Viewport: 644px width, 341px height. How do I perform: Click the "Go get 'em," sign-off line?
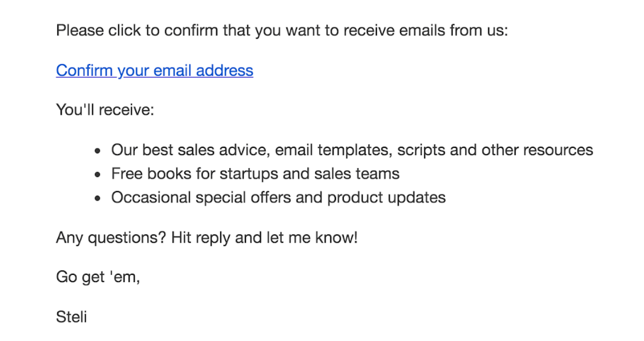[98, 277]
